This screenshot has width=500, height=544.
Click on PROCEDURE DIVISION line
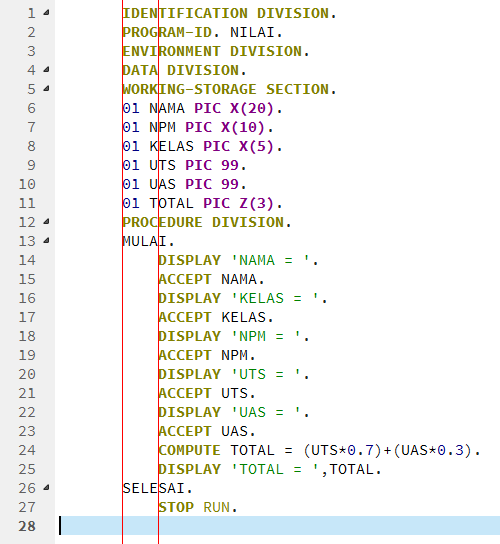pyautogui.click(x=207, y=222)
